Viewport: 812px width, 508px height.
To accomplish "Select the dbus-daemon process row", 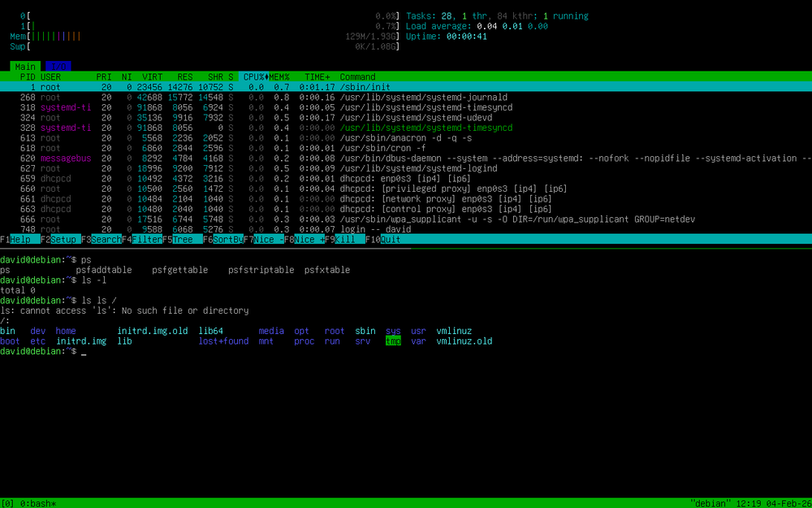I will click(x=406, y=158).
